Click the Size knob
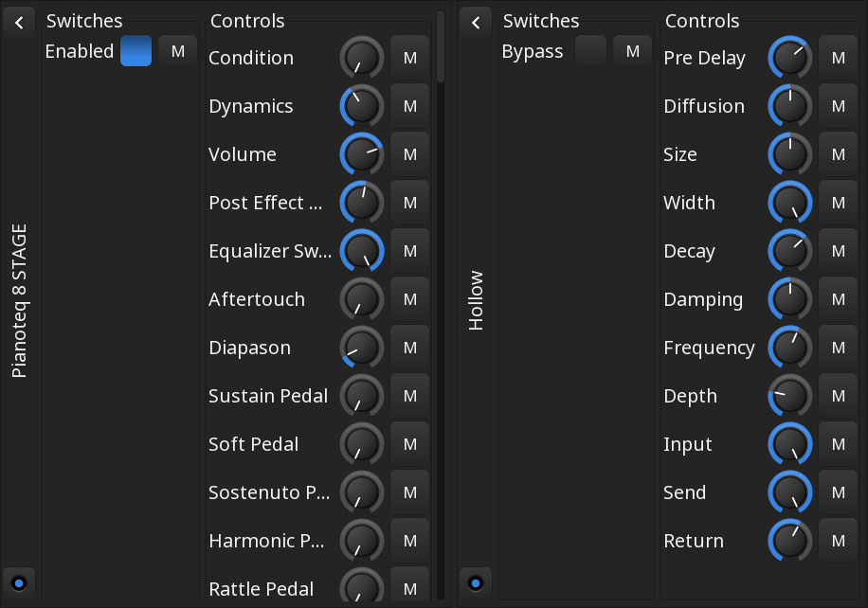This screenshot has width=868, height=608. click(x=790, y=154)
